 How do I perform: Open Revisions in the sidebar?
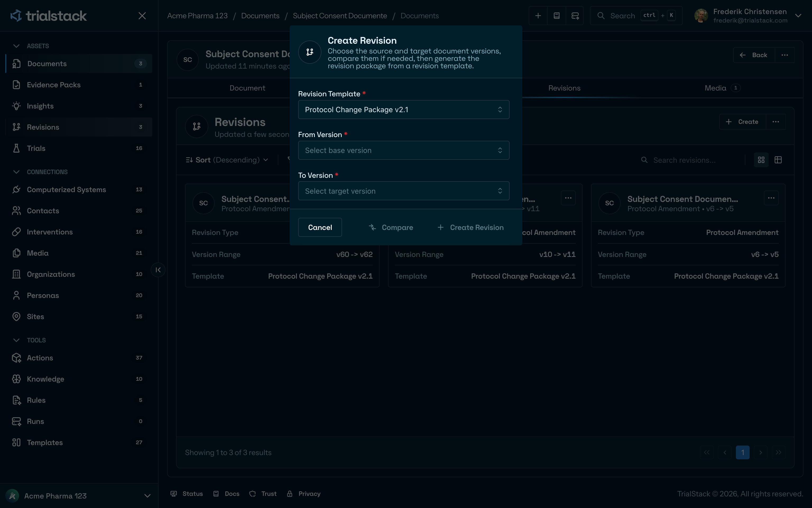pos(79,127)
